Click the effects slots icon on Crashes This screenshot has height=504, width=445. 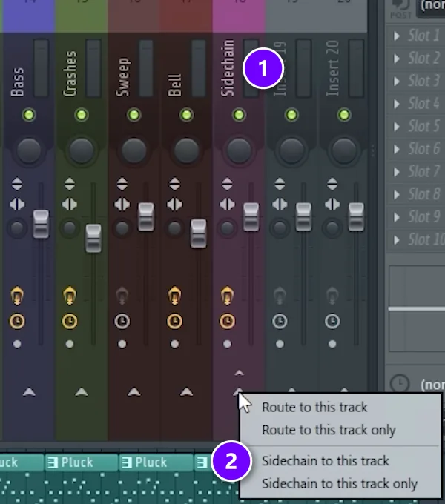click(70, 296)
